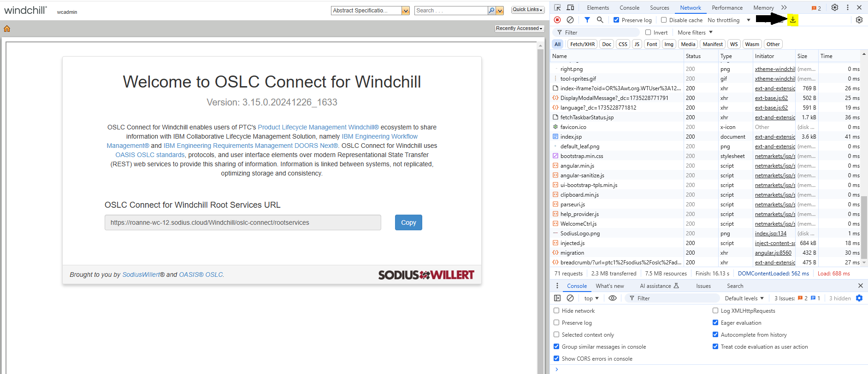Create a live expression with the eye icon

tap(613, 298)
